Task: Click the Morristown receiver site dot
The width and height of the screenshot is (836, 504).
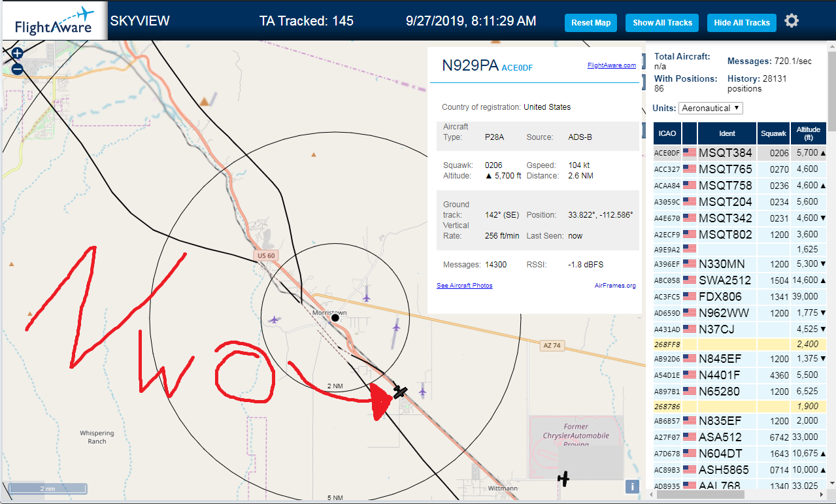Action: click(335, 318)
